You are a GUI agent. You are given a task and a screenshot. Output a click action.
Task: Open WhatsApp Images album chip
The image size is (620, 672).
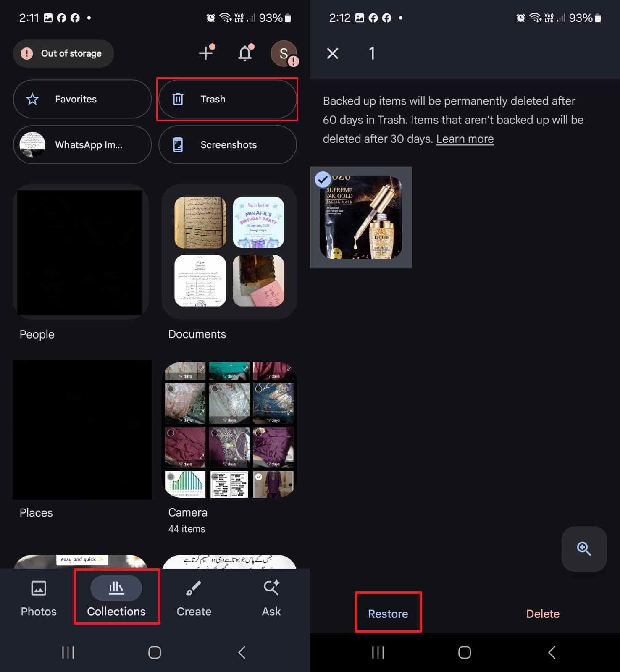click(82, 145)
